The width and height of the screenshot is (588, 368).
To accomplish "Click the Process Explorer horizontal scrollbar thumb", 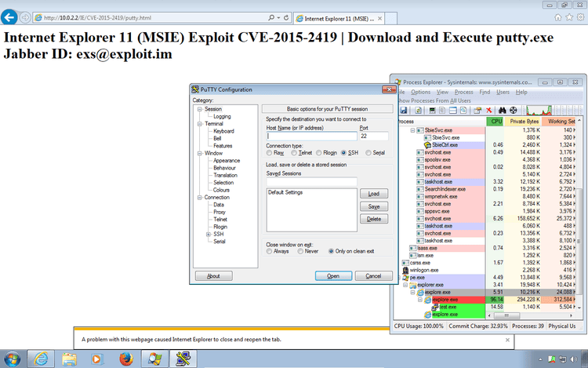I will pyautogui.click(x=506, y=315).
